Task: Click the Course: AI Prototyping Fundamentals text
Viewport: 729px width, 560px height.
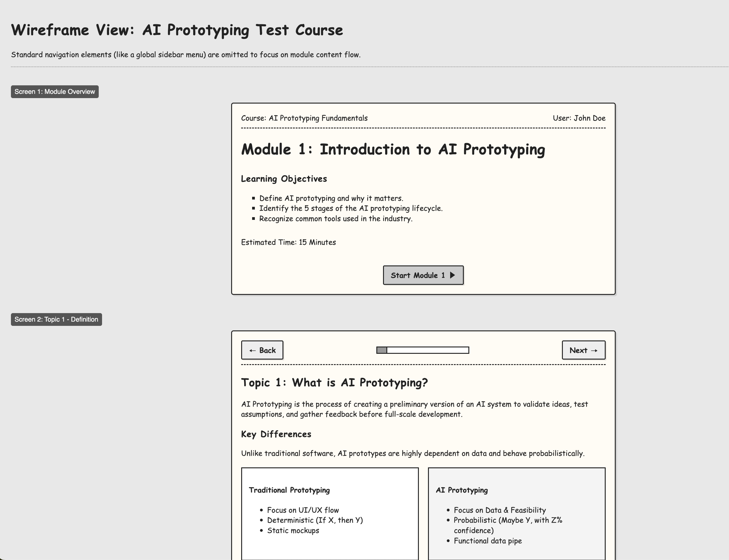Action: pos(304,118)
